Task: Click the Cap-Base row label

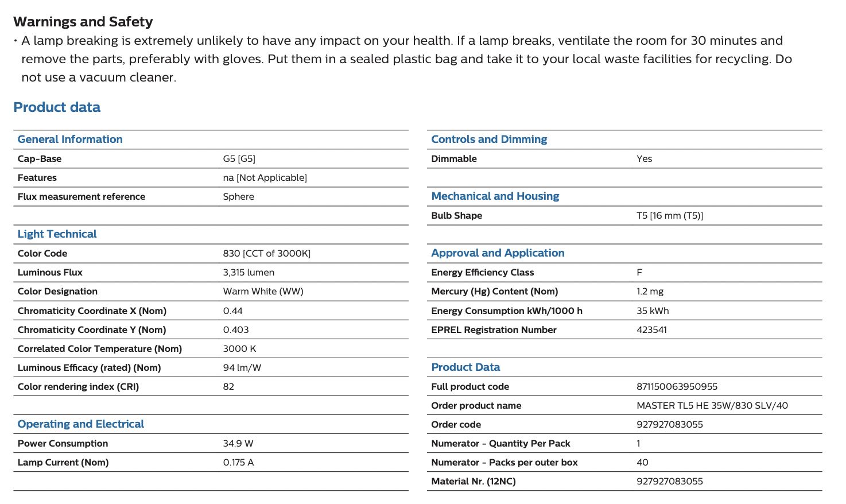Action: 40,159
